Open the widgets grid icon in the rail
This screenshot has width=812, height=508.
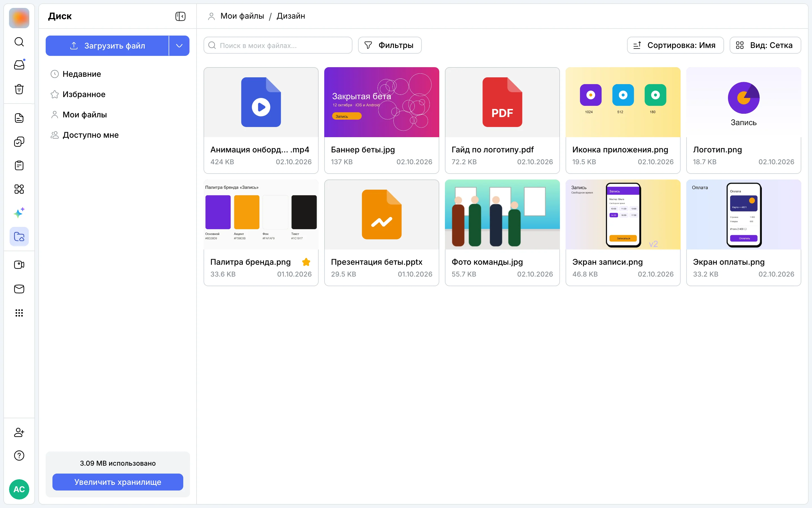19,189
